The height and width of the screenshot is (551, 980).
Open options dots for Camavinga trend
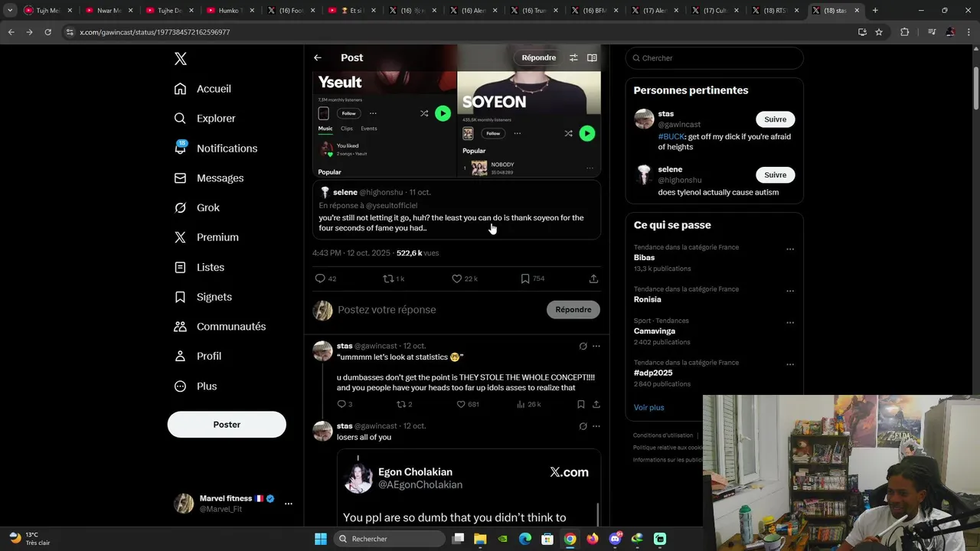790,322
